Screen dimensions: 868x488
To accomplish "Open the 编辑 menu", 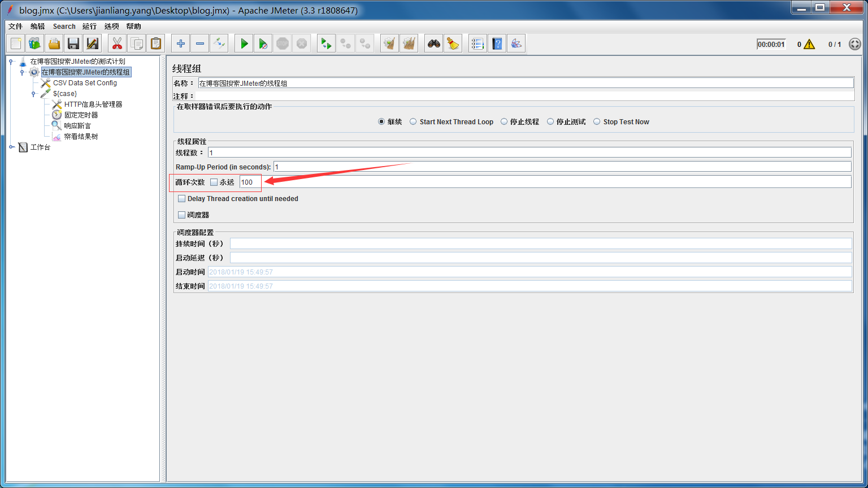I will 37,26.
